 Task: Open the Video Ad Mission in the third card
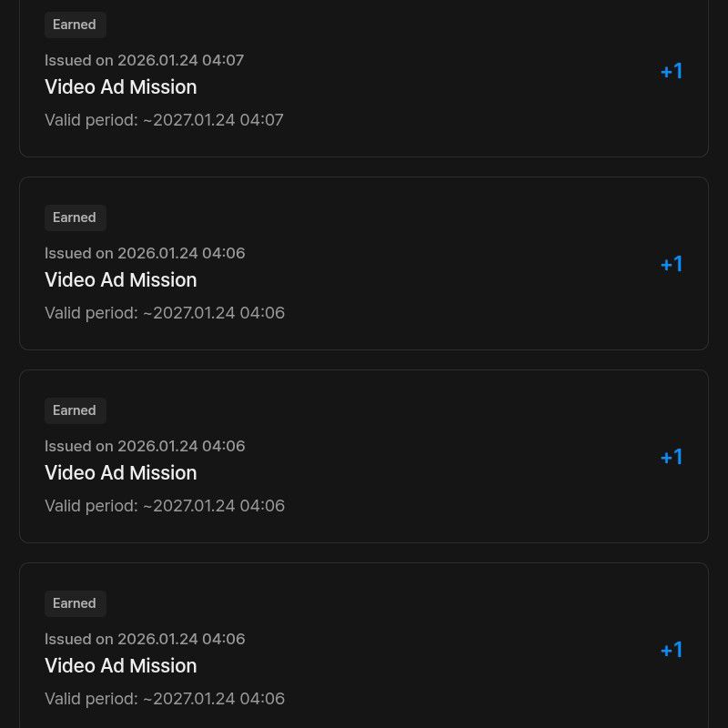(120, 473)
